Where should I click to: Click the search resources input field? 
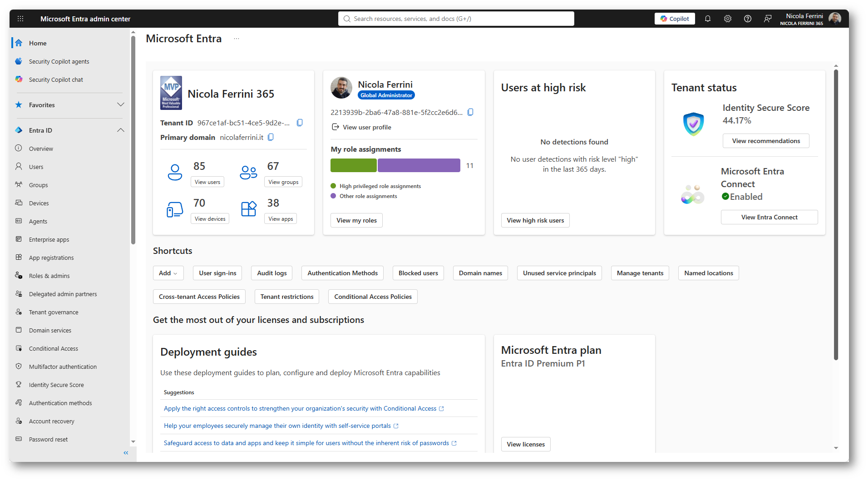456,19
